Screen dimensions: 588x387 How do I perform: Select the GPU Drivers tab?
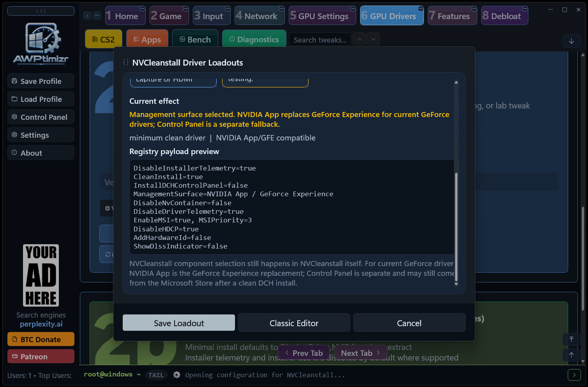click(x=392, y=16)
